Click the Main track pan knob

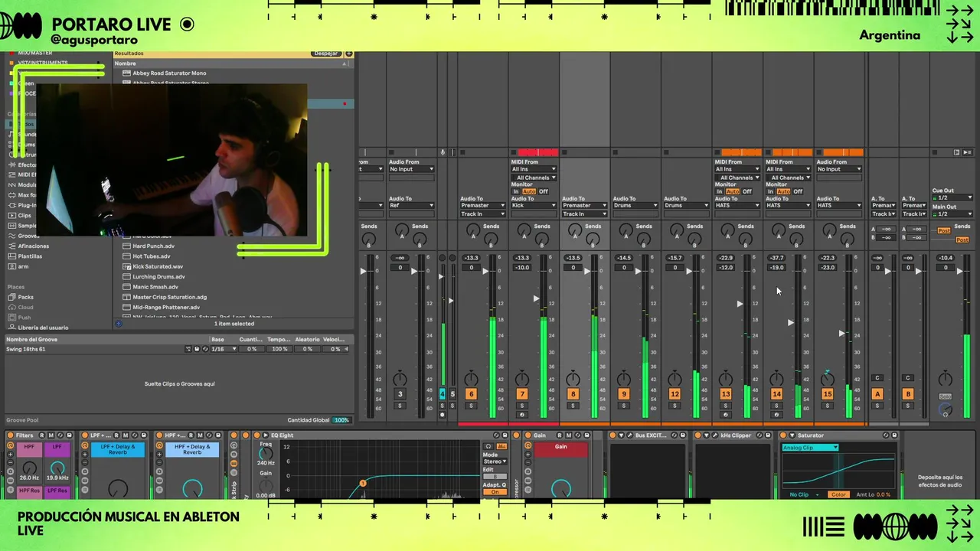[x=946, y=380]
